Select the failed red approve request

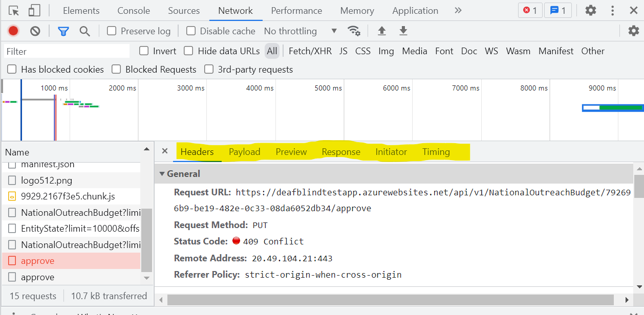38,261
